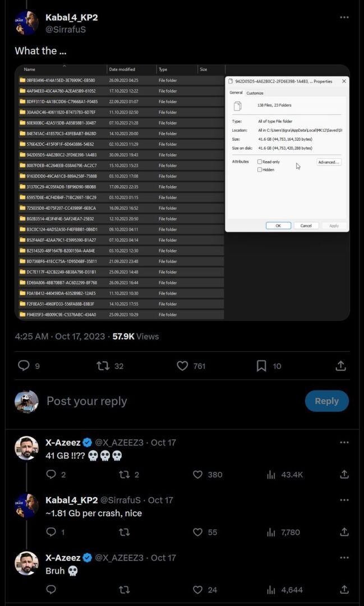Open more options on "41 GB" reply
This screenshot has width=364, height=606.
tap(344, 442)
